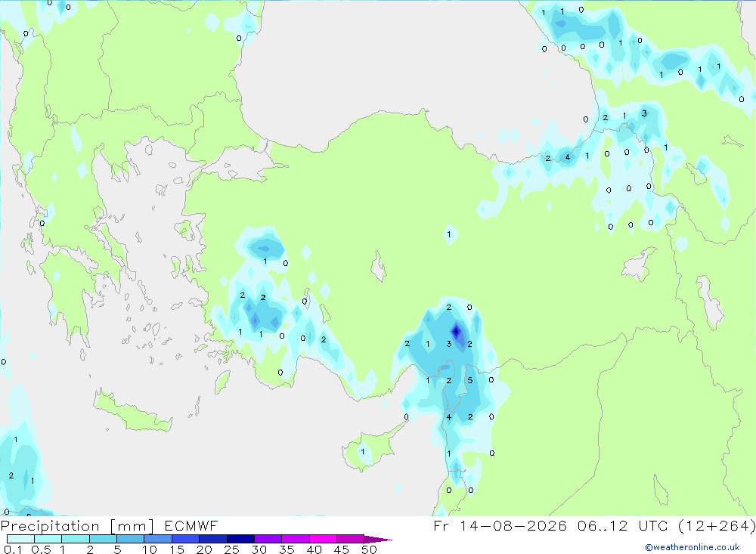Pick the 15–20 mm legend swatch
Screen dimensions: 756x554
(186, 539)
